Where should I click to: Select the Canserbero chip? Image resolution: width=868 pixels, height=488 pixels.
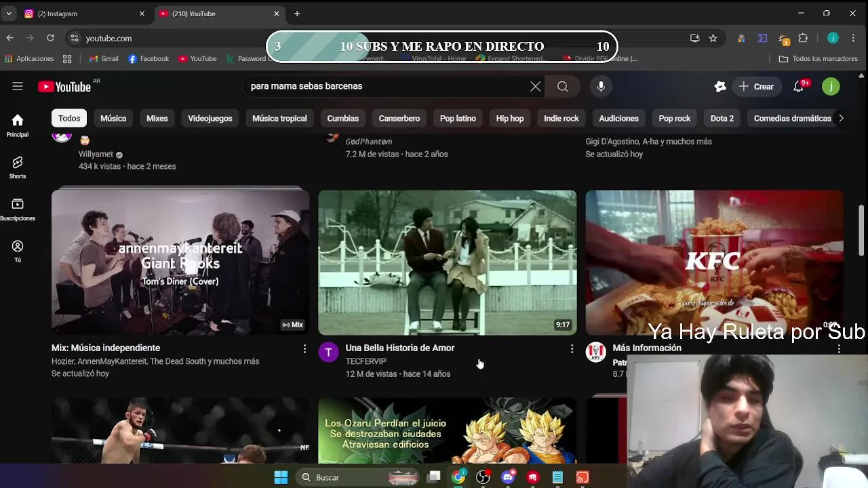(399, 118)
